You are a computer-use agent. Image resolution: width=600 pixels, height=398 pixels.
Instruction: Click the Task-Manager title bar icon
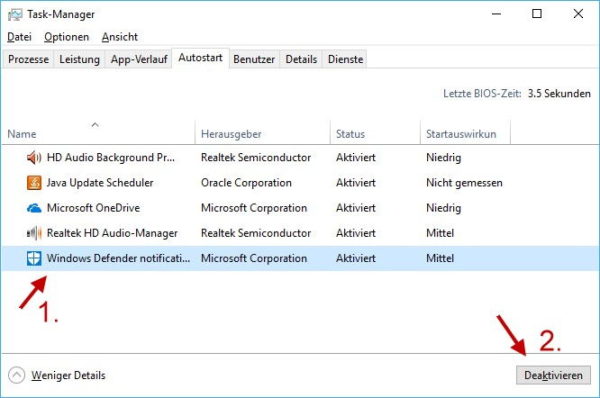[15, 15]
